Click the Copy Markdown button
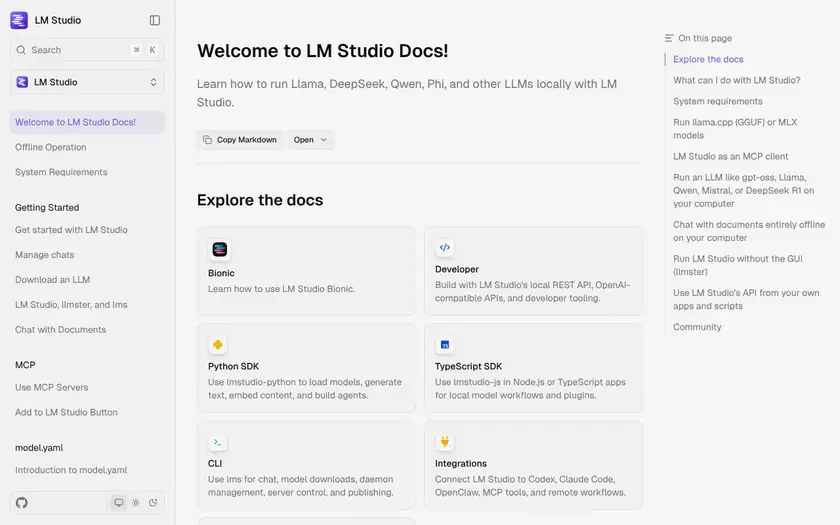This screenshot has height=525, width=840. (239, 140)
